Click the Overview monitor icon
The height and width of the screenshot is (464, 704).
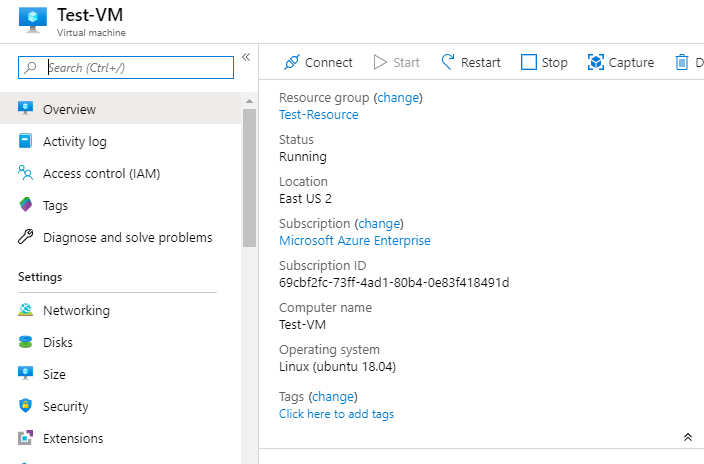(x=26, y=108)
